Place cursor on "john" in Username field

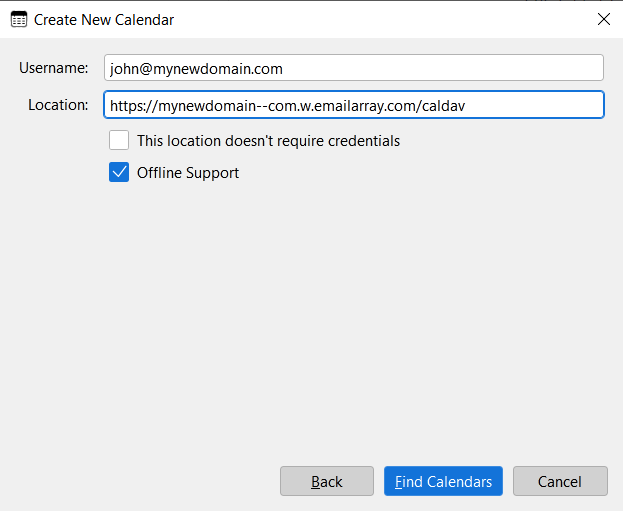[124, 68]
